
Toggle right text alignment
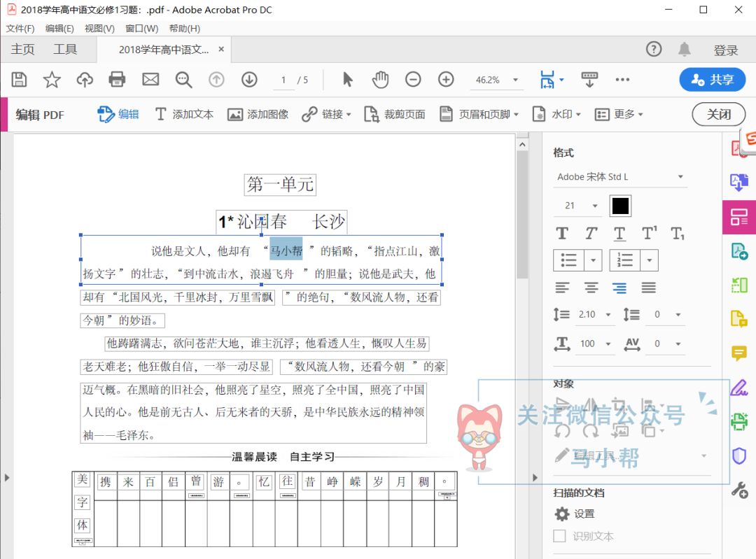point(619,288)
